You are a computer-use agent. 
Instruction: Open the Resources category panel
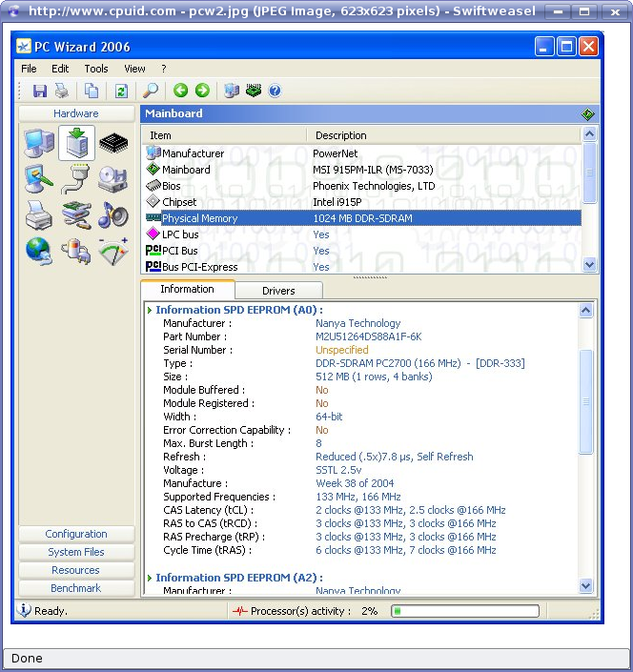coord(76,570)
